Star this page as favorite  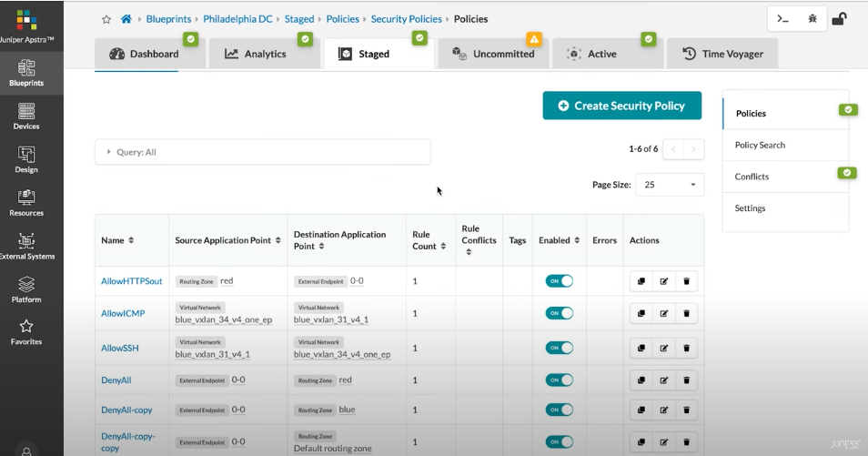tap(106, 19)
